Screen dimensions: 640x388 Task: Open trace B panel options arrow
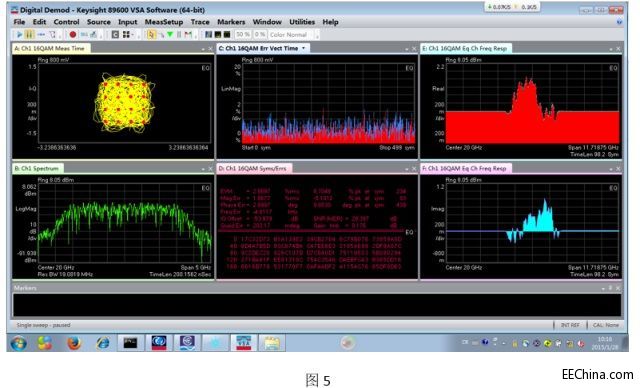pyautogui.click(x=203, y=169)
